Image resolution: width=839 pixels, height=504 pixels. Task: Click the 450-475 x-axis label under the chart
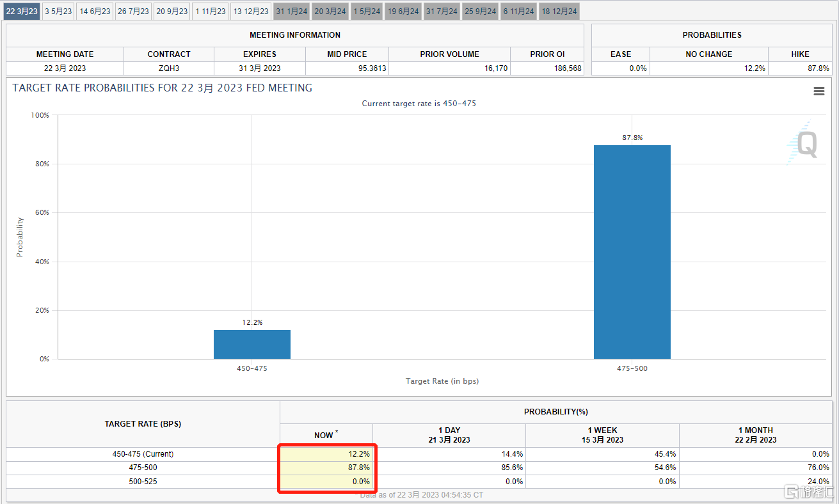(x=252, y=368)
